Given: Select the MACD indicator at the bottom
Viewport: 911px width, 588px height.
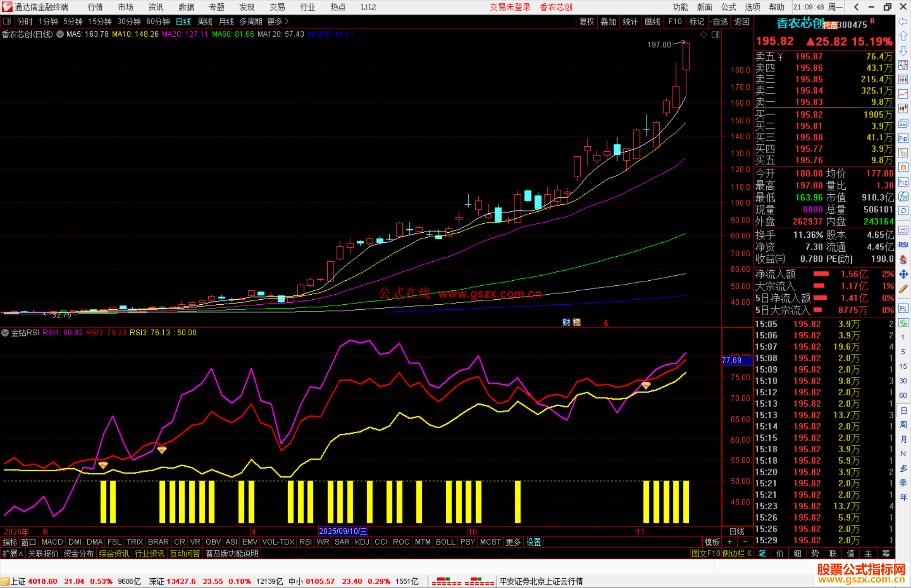Looking at the screenshot, I should [52, 542].
